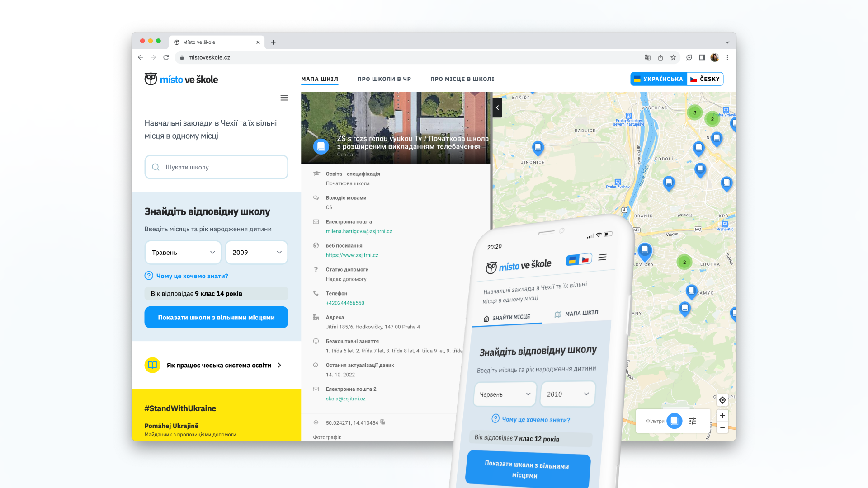Toggle the school filter book icon
This screenshot has width=868, height=488.
tap(675, 421)
